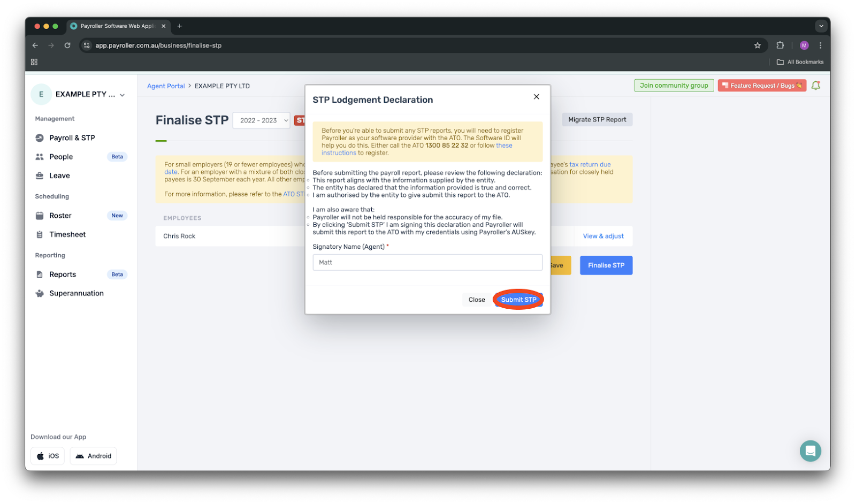Bookmark this page with the star icon

pos(758,45)
